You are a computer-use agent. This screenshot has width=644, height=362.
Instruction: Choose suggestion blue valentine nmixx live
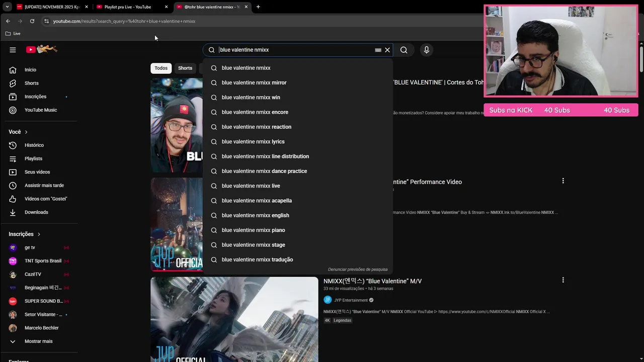click(298, 186)
